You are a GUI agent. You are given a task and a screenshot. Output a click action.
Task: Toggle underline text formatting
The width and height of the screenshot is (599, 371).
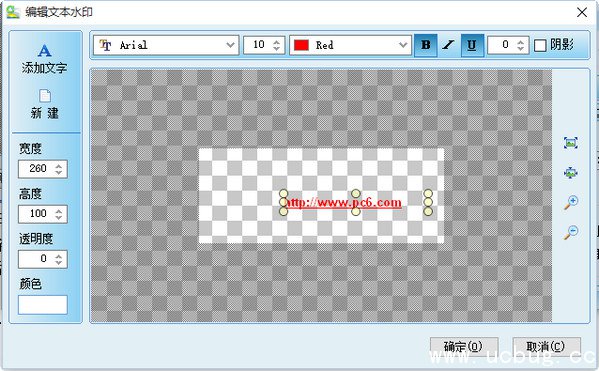[472, 45]
